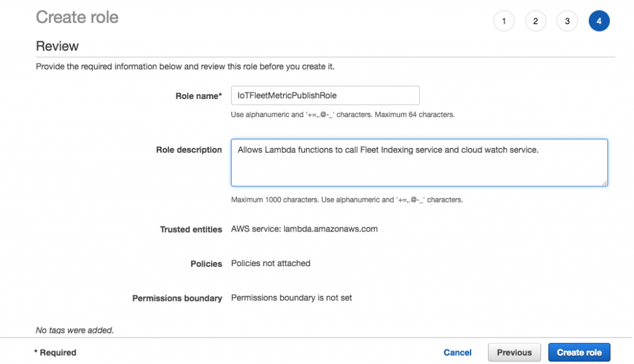
Task: Focus the Role name input field
Action: pos(325,95)
